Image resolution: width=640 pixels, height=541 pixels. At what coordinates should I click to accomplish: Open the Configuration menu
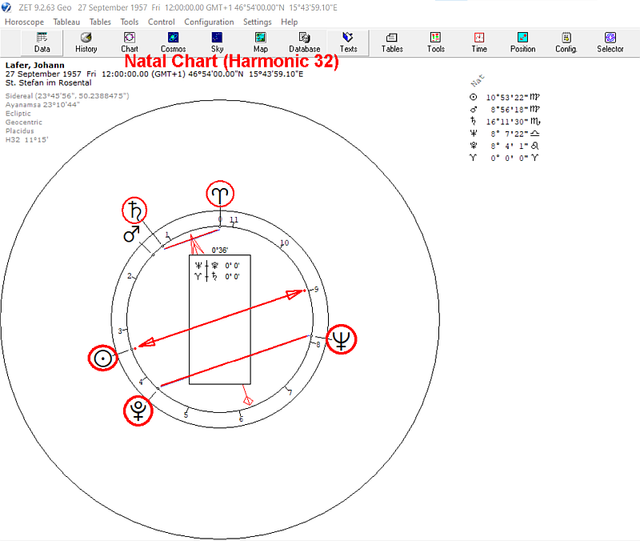209,22
